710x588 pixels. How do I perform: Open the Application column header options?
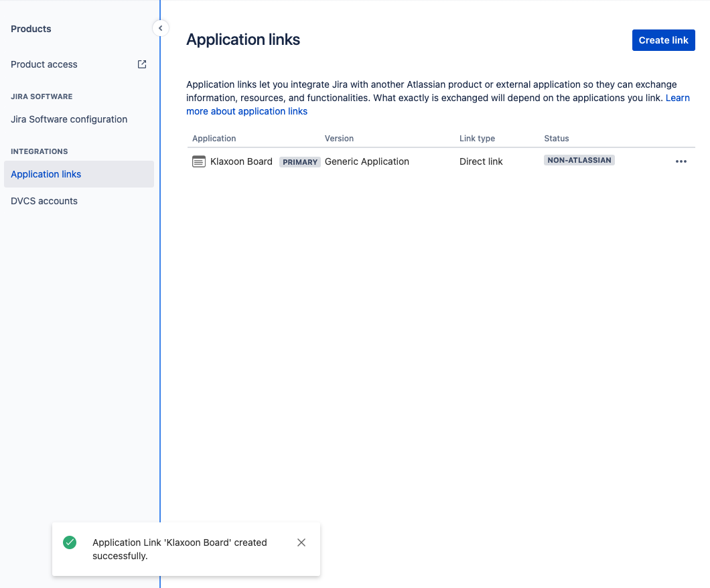[214, 138]
